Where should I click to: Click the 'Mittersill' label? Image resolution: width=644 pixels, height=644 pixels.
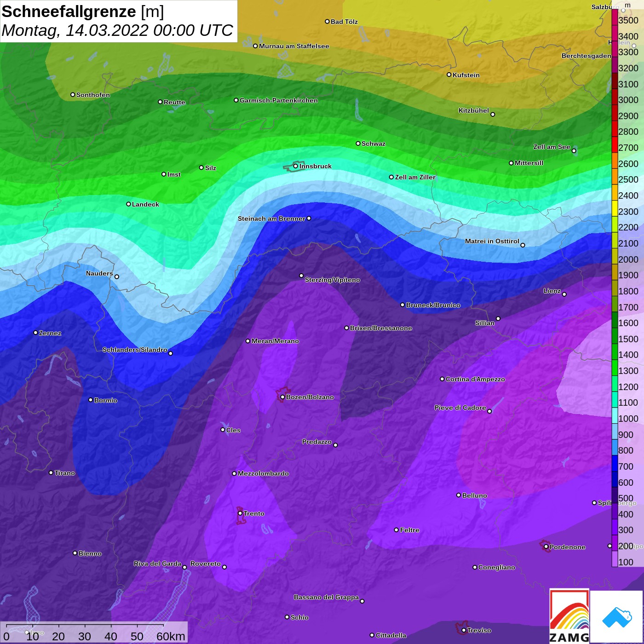(x=529, y=163)
